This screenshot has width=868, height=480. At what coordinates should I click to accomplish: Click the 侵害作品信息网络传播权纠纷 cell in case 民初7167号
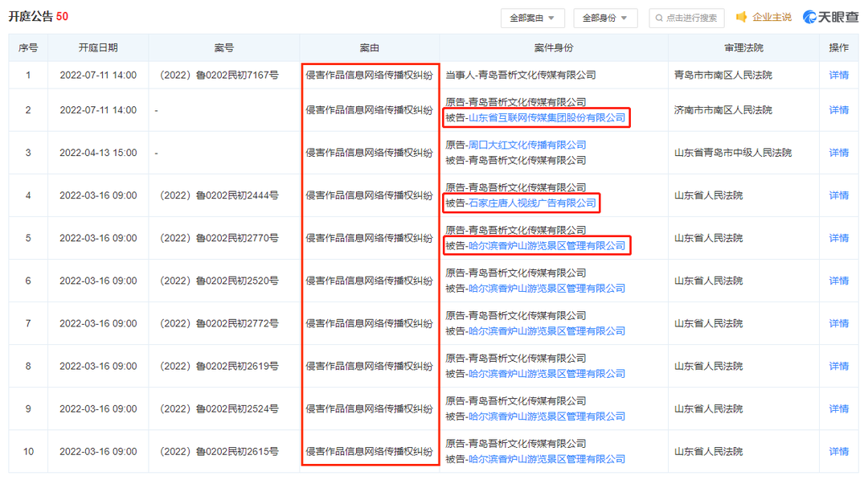pos(369,76)
